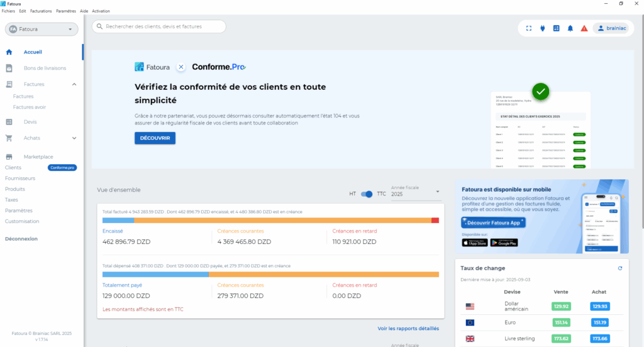Screen dimensions: 644x347
Task: Collapse the Factures sidebar section
Action: 74,84
